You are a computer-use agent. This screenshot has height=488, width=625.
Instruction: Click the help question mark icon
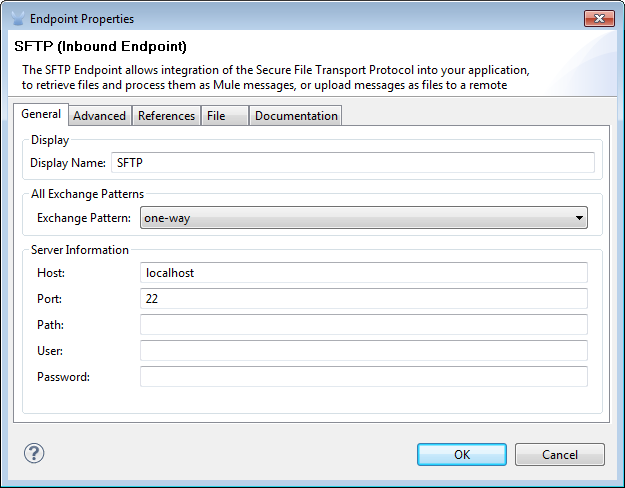point(34,453)
